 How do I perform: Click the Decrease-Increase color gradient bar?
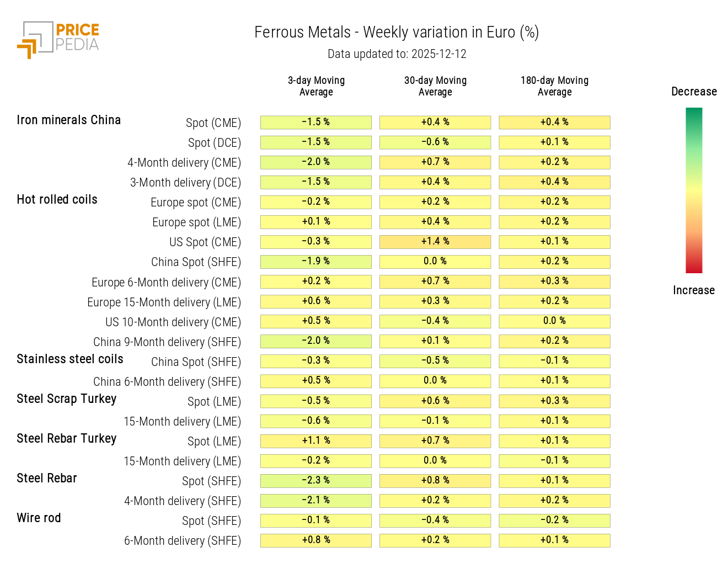(693, 190)
